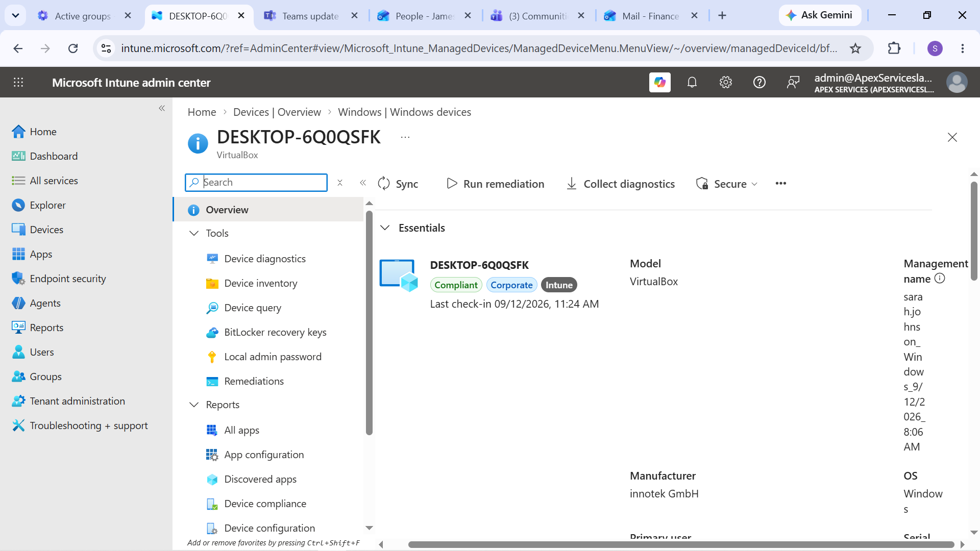The height and width of the screenshot is (551, 980).
Task: Open browser extensions puzzle icon
Action: [894, 48]
